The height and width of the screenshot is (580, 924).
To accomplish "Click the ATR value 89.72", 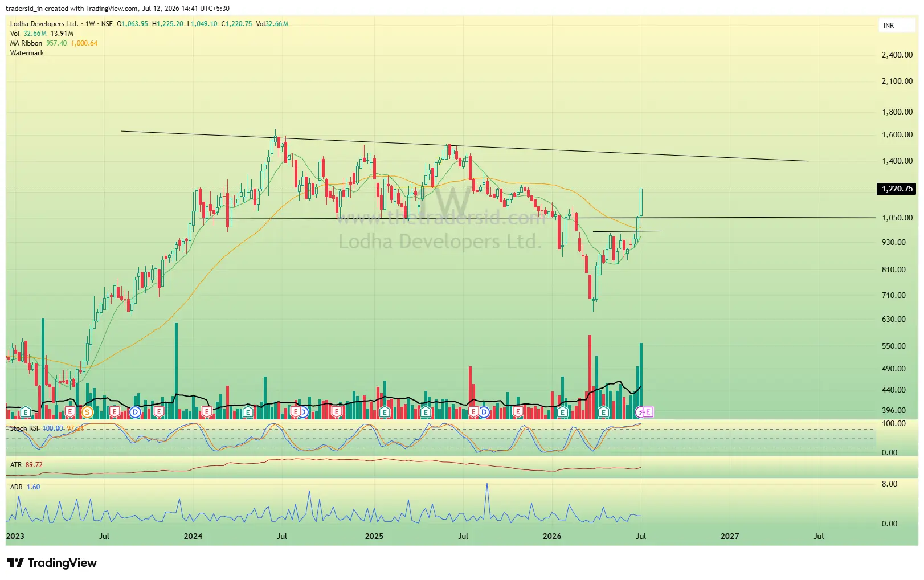I will click(x=34, y=465).
